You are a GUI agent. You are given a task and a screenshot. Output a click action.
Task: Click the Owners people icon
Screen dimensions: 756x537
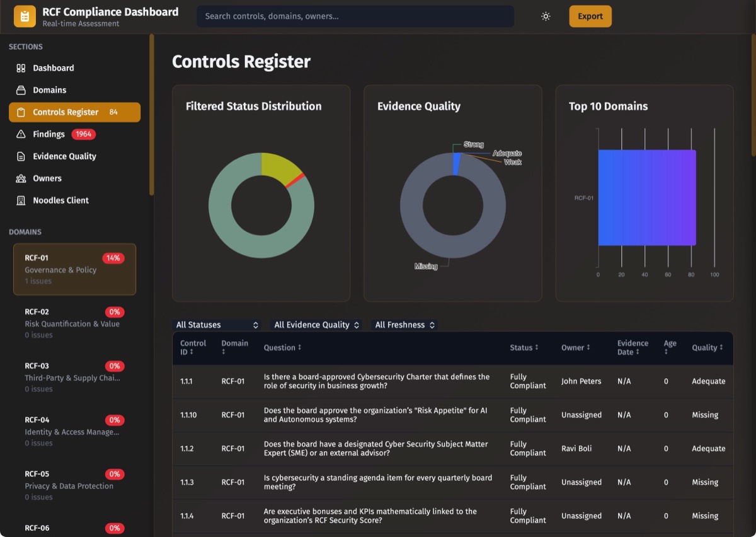(21, 178)
